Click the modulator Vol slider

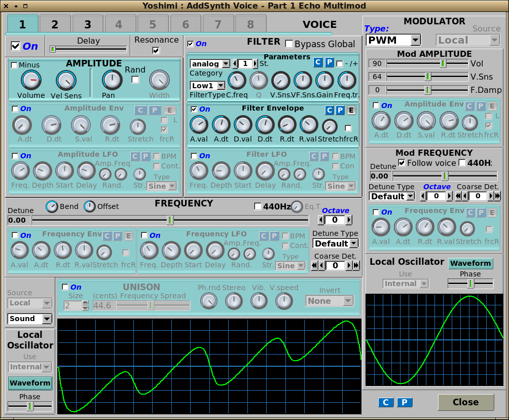[x=443, y=63]
